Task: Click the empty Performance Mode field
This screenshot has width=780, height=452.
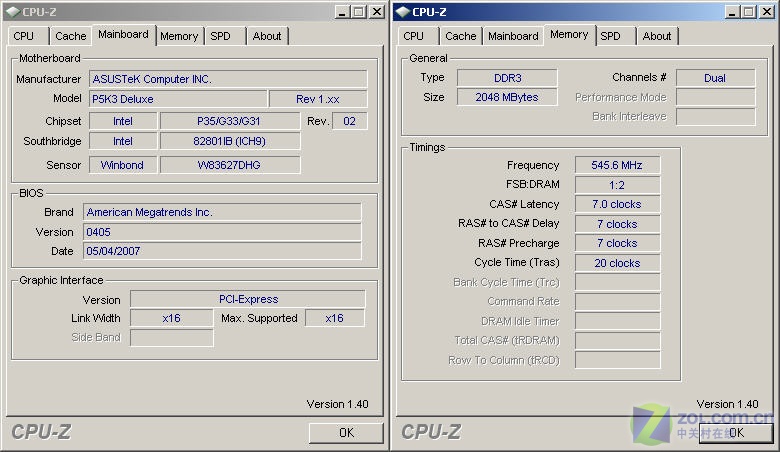Action: coord(715,97)
